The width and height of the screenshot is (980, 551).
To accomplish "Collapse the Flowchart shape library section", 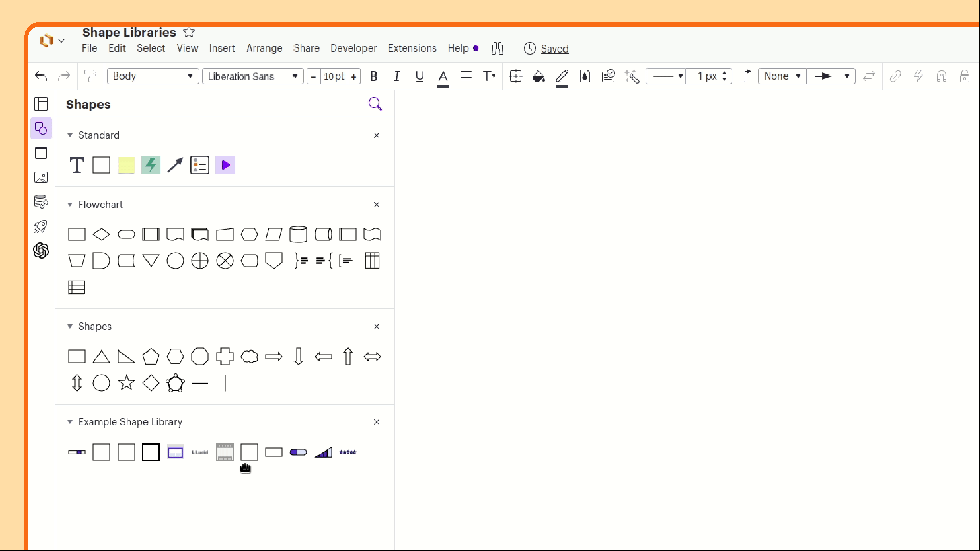I will tap(70, 205).
